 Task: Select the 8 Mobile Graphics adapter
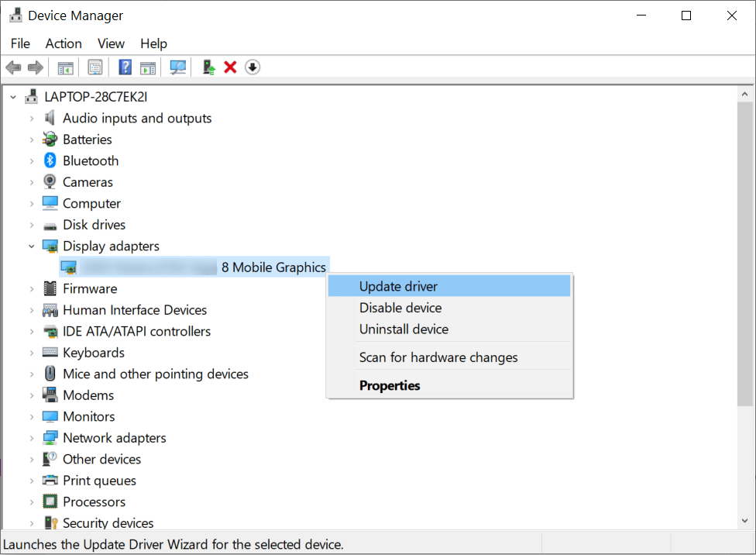pyautogui.click(x=194, y=267)
